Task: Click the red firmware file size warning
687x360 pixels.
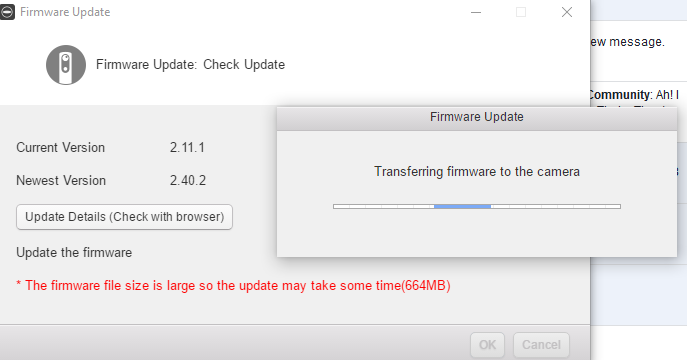Action: pos(234,286)
